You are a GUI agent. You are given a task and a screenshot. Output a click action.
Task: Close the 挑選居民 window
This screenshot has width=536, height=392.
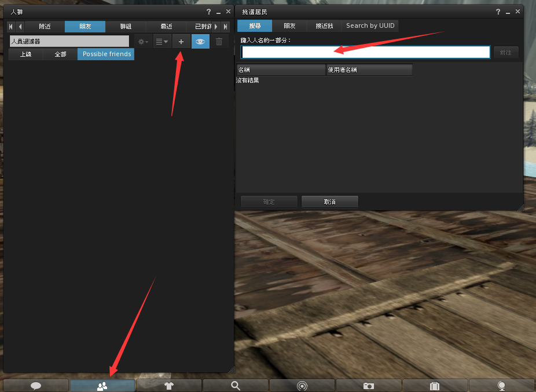point(518,11)
